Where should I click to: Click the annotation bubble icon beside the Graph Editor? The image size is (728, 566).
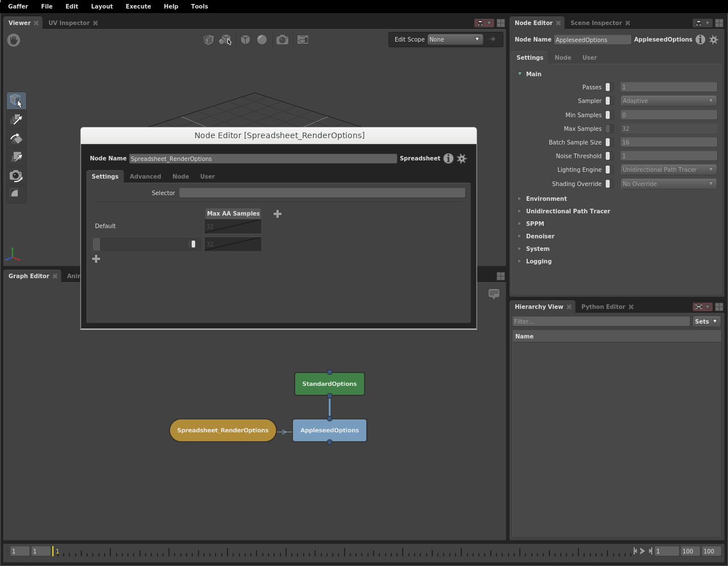[494, 295]
